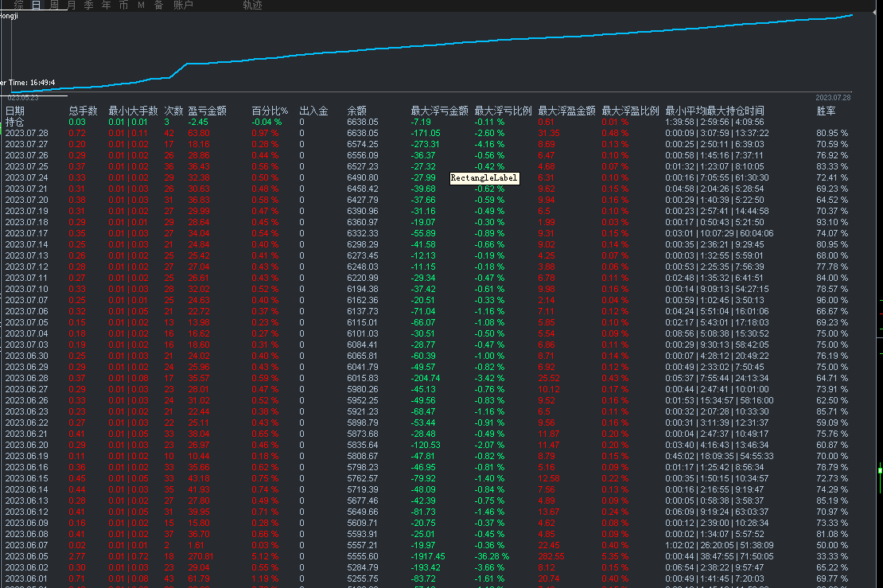Select the 2023.07.17 date row
Image resolution: width=883 pixels, height=588 pixels.
pos(27,233)
